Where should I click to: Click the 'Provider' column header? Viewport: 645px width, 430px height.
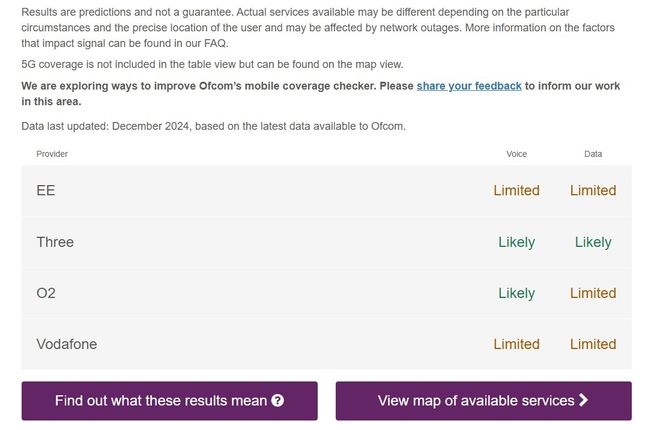click(x=52, y=154)
